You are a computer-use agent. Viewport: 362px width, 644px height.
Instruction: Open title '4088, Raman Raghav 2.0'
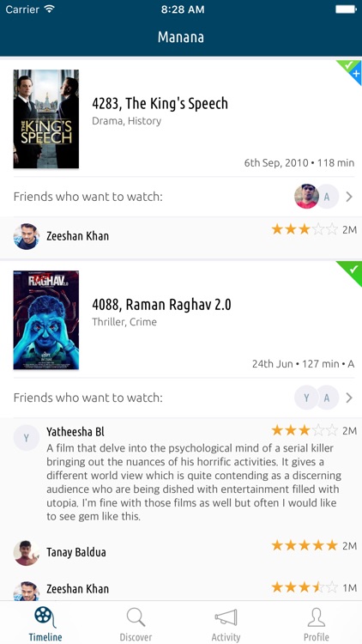point(161,305)
